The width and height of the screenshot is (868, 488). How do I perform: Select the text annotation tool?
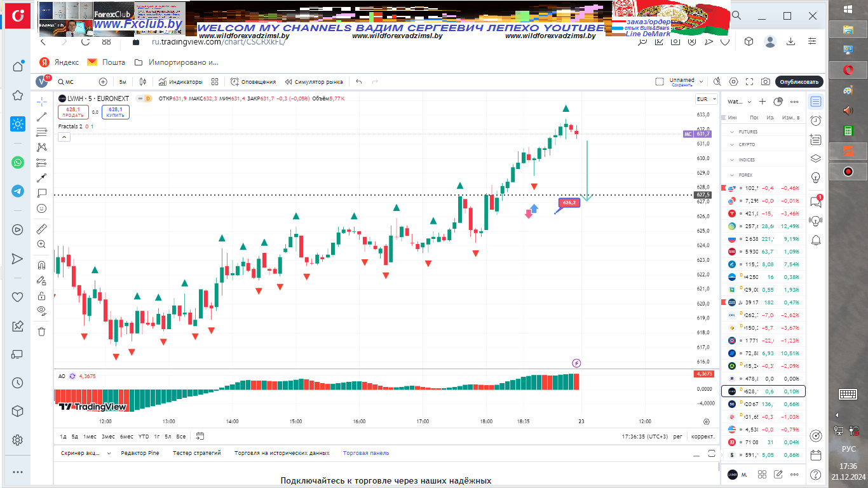coord(42,193)
